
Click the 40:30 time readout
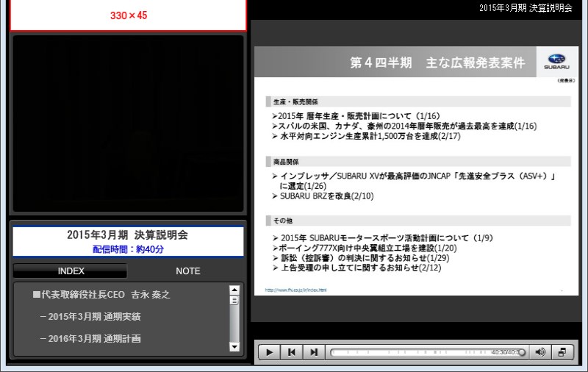[505, 352]
